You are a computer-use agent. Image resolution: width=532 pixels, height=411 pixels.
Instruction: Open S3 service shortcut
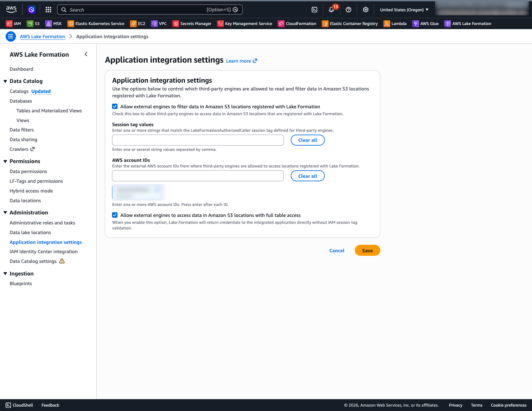click(33, 23)
